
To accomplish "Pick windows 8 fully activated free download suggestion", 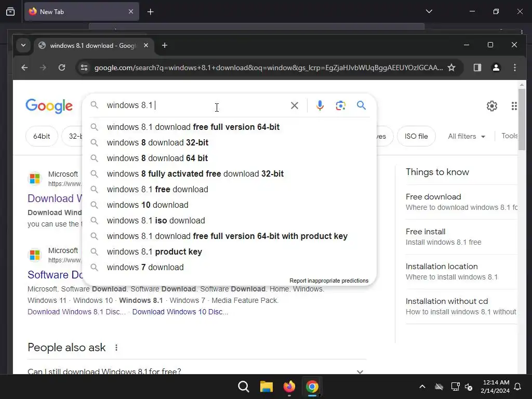I will tap(229, 174).
